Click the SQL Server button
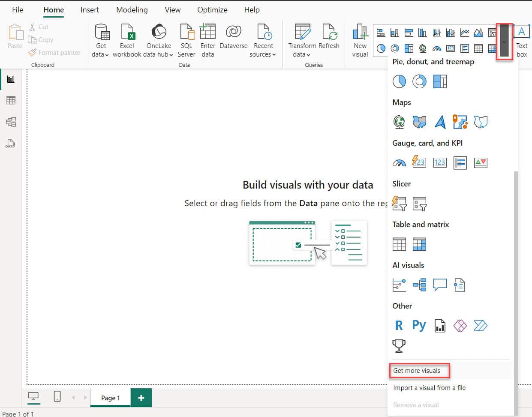This screenshot has width=532, height=417. [186, 41]
